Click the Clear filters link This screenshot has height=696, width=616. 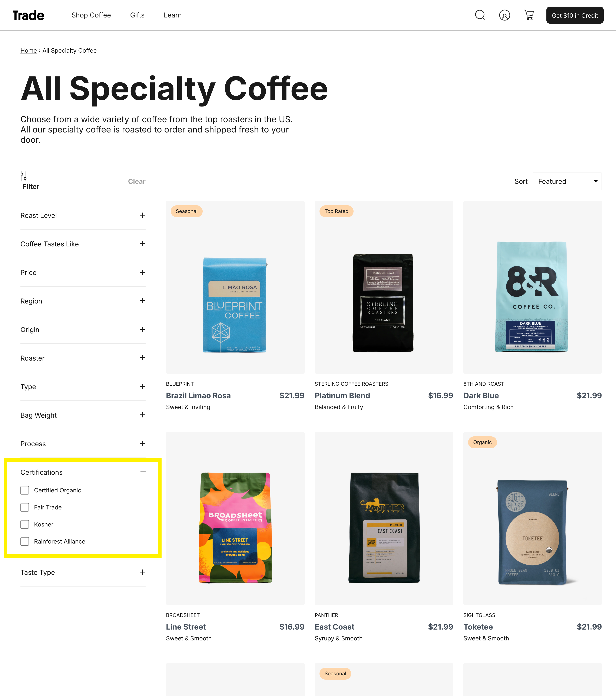[137, 181]
